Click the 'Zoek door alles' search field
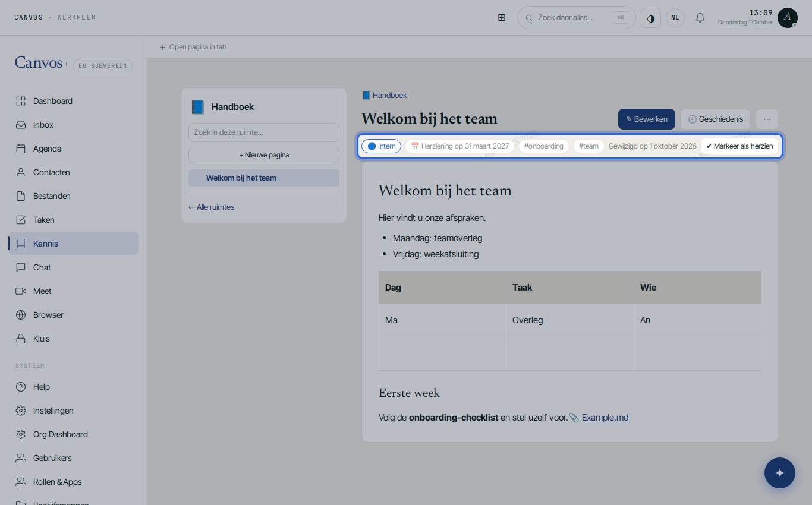Screen dimensions: 812x505 point(577,18)
